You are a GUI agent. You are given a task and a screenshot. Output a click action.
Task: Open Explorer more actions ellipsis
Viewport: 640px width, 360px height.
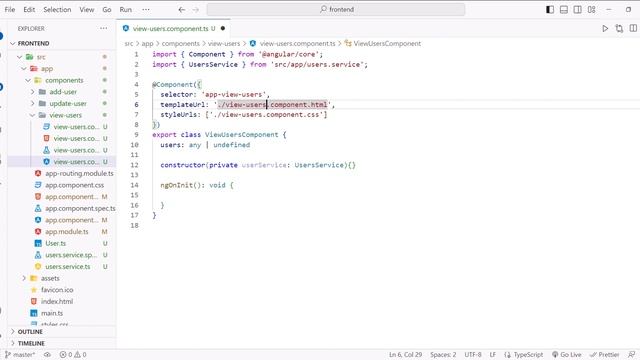(x=104, y=28)
